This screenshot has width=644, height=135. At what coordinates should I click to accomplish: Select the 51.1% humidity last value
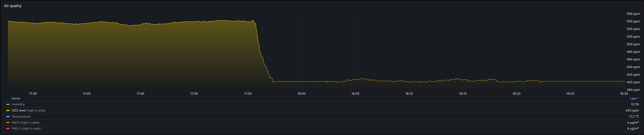[635, 104]
